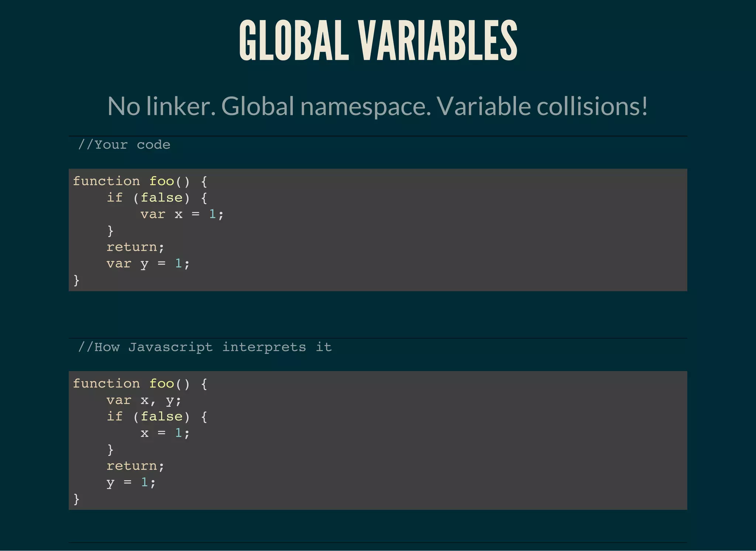
Task: Click the '//How Javascript interprets it' comment
Action: tap(205, 347)
